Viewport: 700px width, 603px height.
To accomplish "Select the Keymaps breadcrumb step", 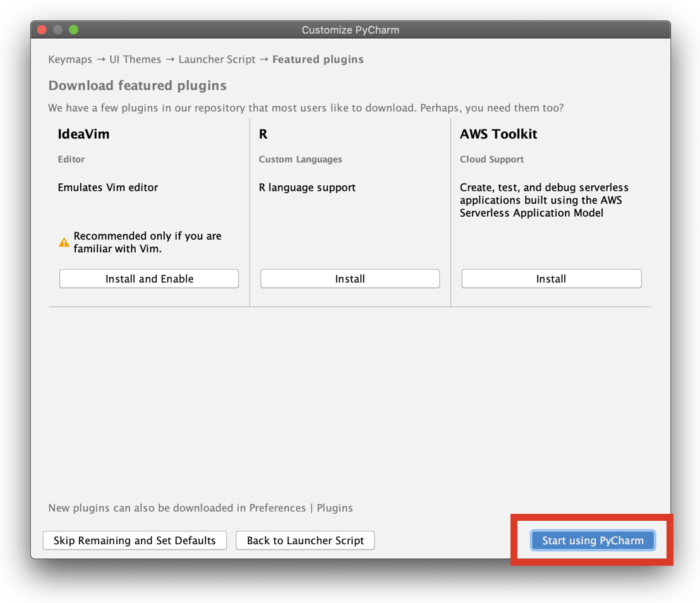I will [x=70, y=59].
